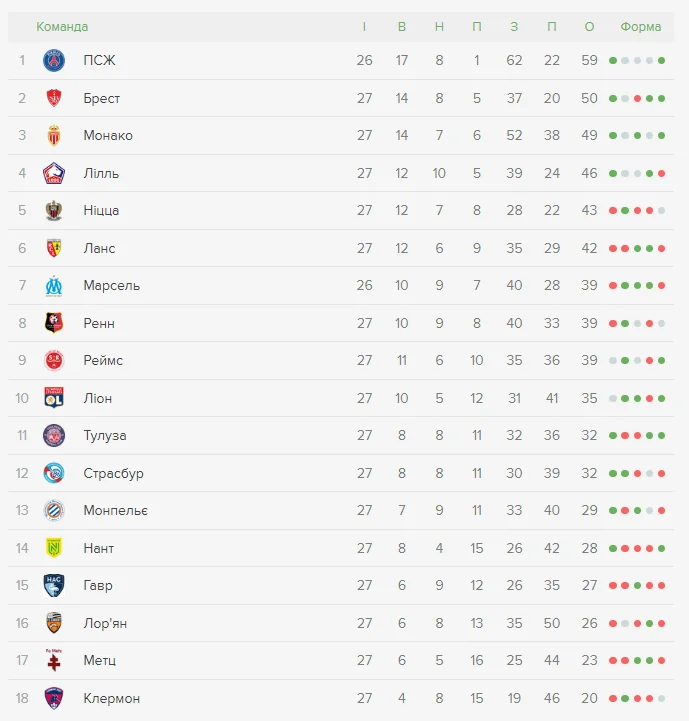Click the Тулуза team name
The image size is (689, 721).
pos(105,435)
